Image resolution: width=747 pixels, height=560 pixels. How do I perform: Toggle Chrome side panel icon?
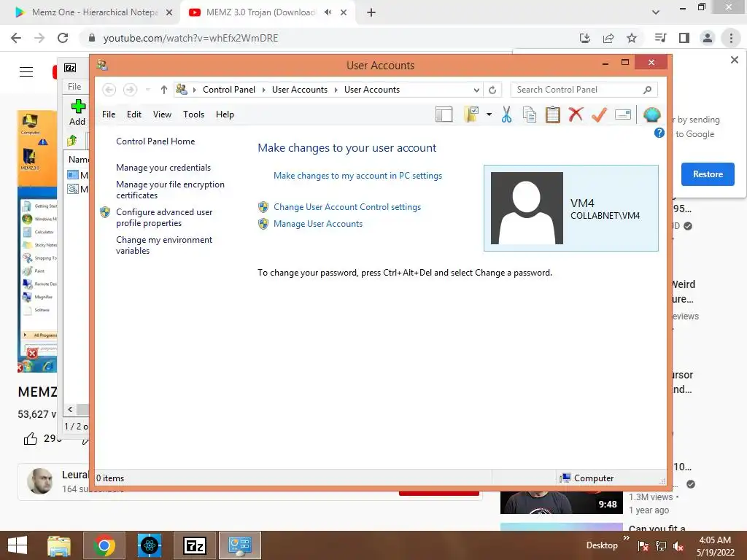point(684,38)
